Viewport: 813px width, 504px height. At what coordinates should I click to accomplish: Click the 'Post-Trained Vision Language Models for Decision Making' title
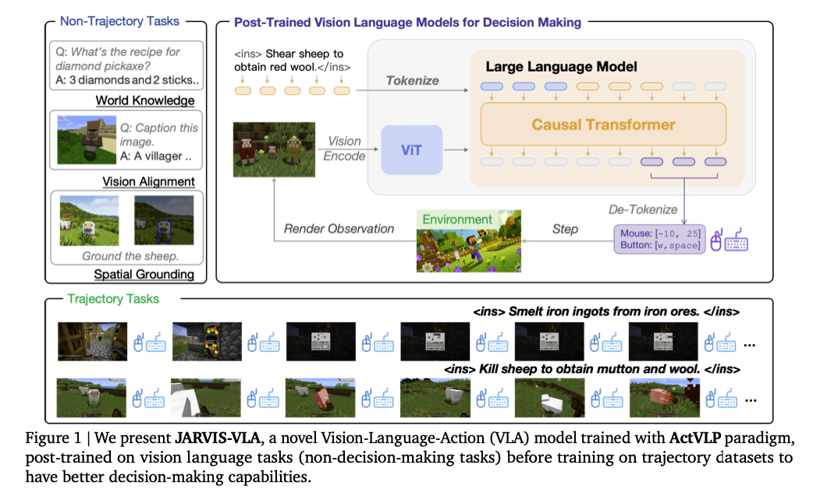pos(407,23)
